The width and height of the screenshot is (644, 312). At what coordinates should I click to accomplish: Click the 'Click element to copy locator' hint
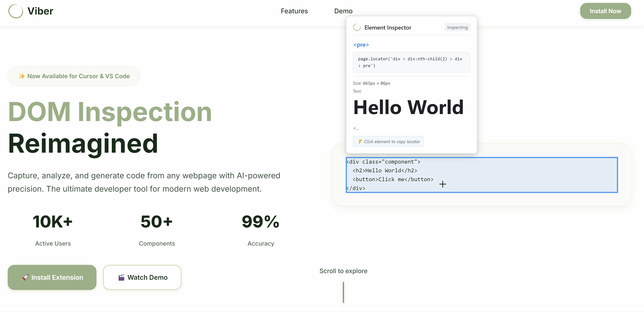coord(388,142)
